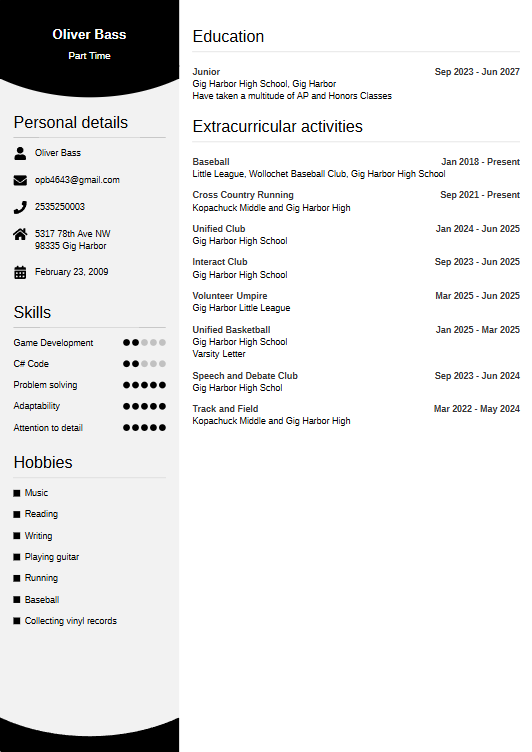Click the Sep 2023 - Jun 2027 education date
The image size is (532, 752).
477,71
